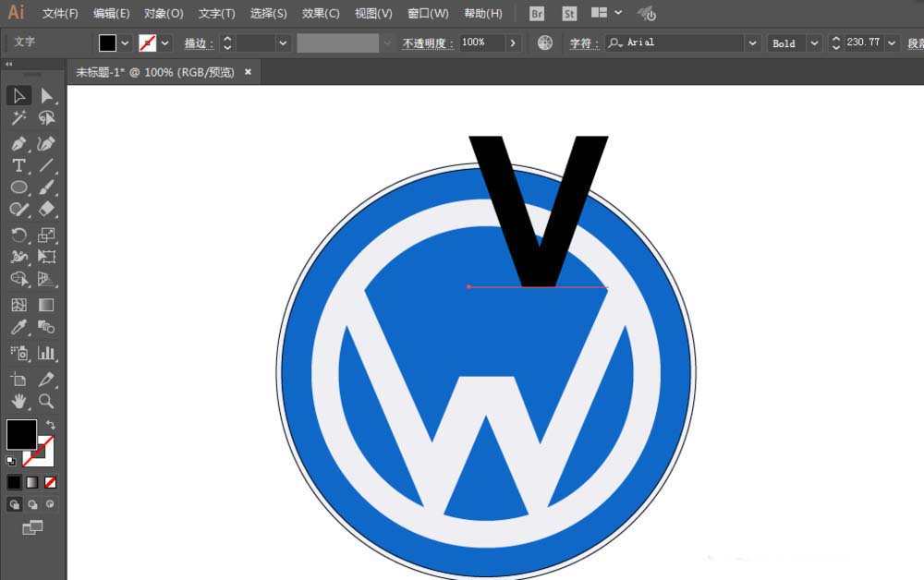
Task: Select the Magic Wand tool
Action: 18,118
